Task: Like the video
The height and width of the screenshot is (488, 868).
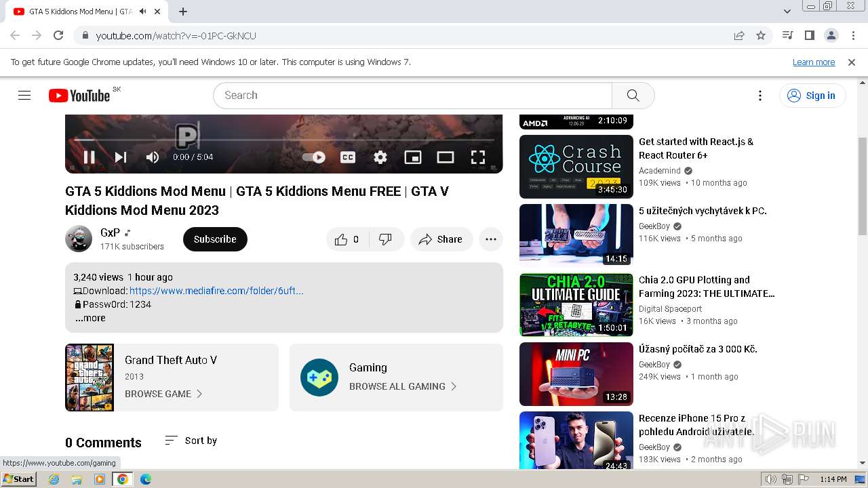Action: pos(347,239)
